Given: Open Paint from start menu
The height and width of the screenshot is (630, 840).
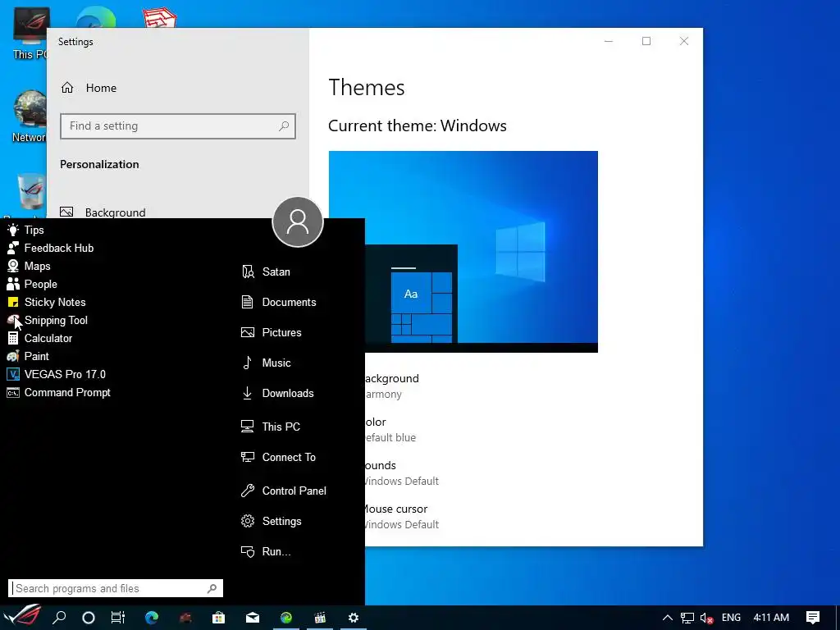Looking at the screenshot, I should [x=28, y=356].
